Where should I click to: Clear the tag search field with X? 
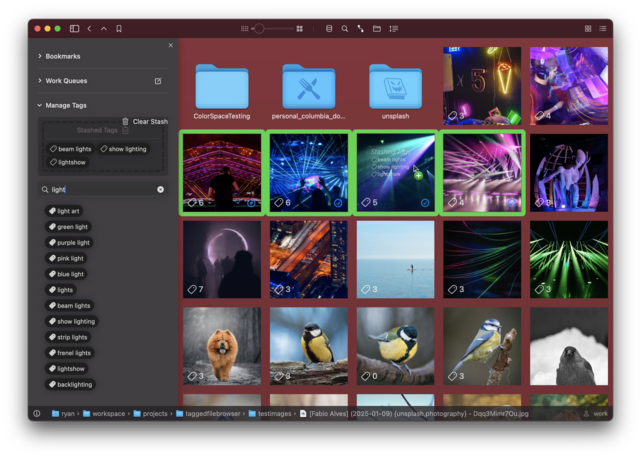(161, 189)
